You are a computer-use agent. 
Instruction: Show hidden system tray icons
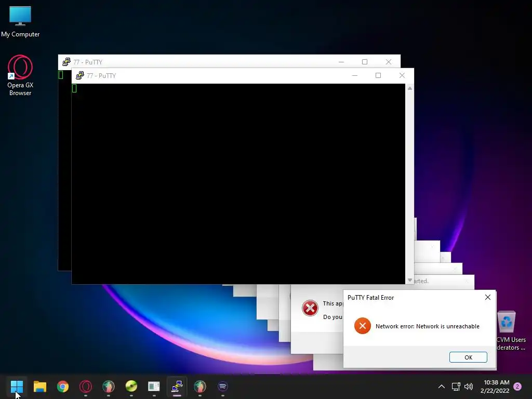[x=442, y=387]
